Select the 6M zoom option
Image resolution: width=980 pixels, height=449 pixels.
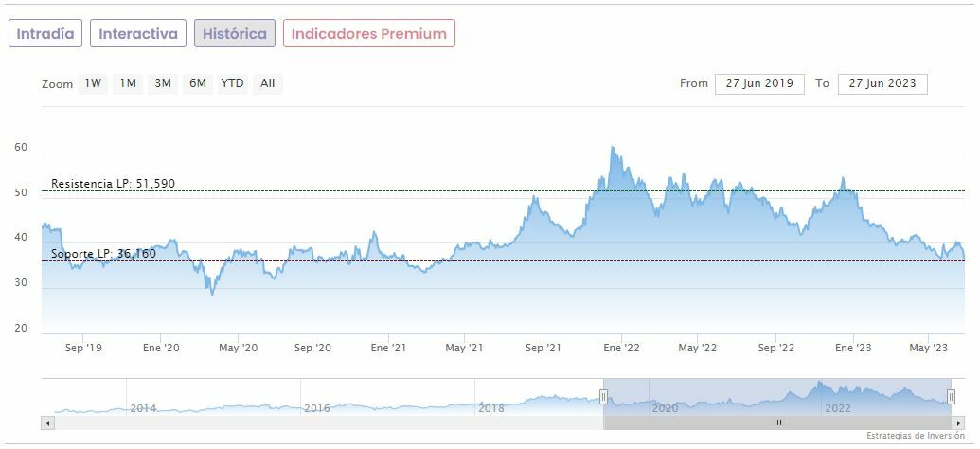point(197,83)
